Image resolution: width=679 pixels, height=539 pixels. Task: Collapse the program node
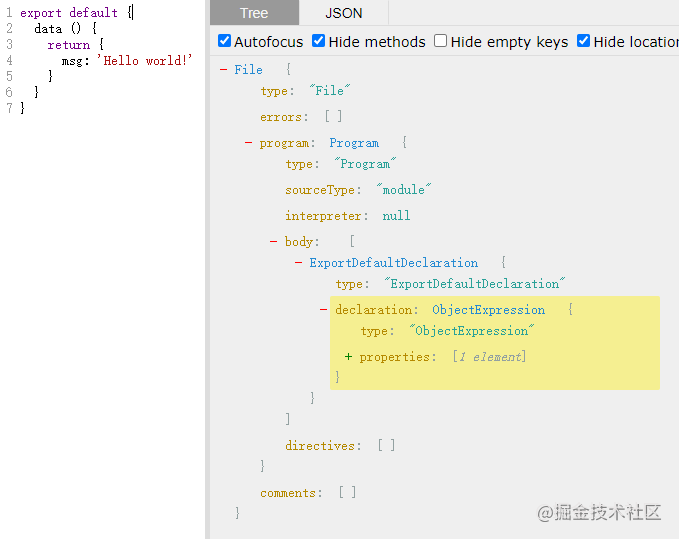(x=248, y=142)
